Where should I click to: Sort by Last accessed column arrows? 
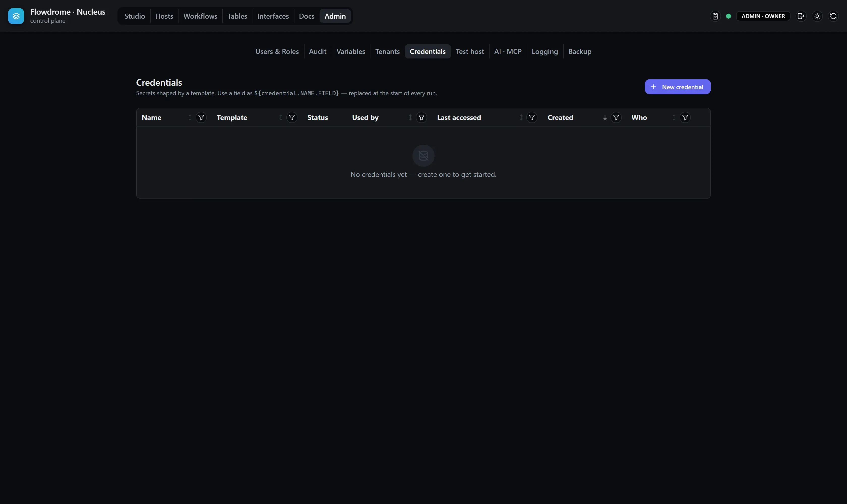(x=521, y=117)
